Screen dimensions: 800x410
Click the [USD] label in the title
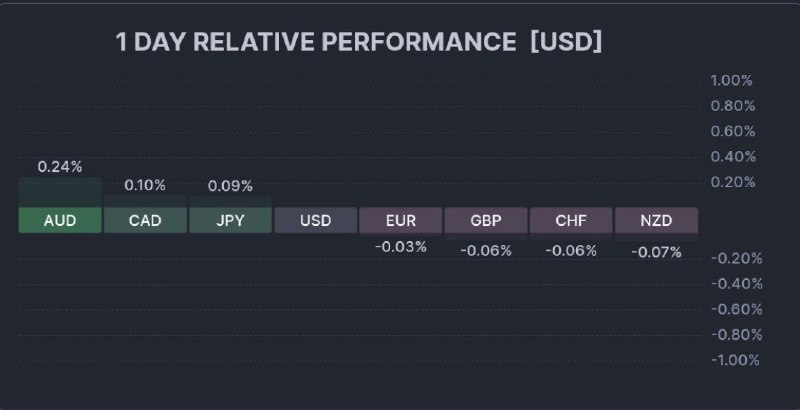click(566, 42)
